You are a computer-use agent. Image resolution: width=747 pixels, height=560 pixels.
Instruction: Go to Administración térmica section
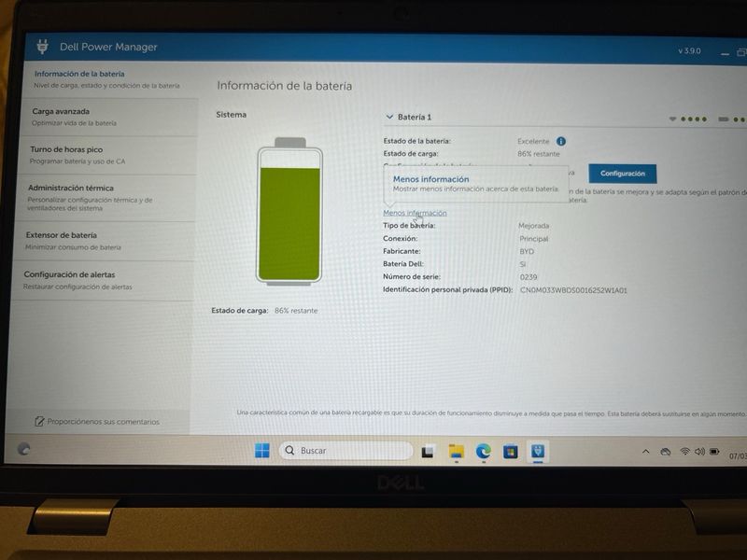coord(106,198)
